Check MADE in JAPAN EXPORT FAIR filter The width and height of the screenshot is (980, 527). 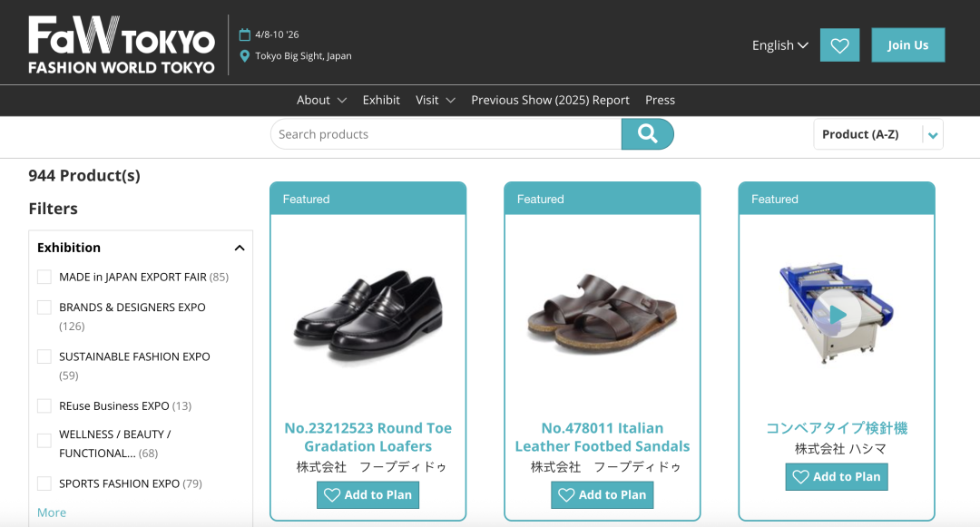tap(44, 277)
